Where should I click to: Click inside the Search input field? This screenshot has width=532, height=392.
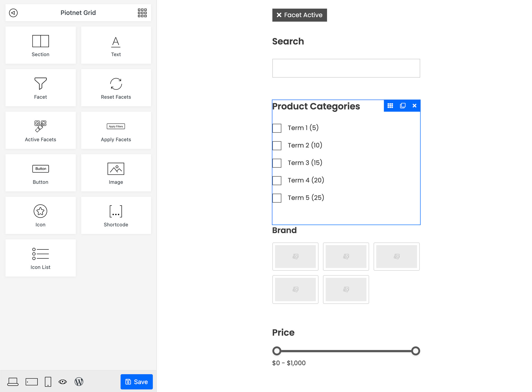pos(346,68)
